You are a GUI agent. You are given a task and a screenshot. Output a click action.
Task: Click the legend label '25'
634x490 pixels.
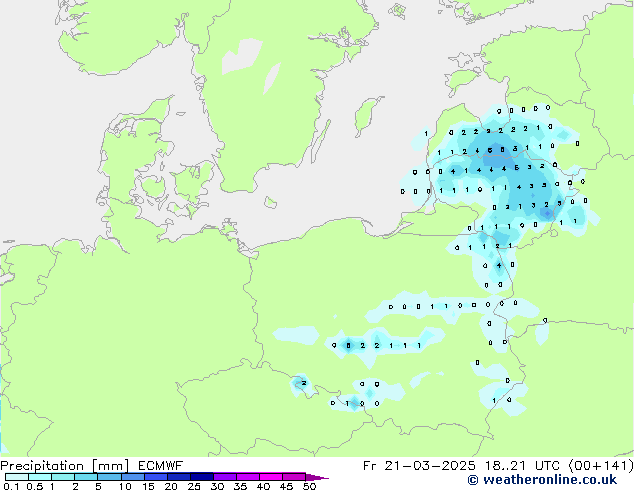(x=194, y=486)
